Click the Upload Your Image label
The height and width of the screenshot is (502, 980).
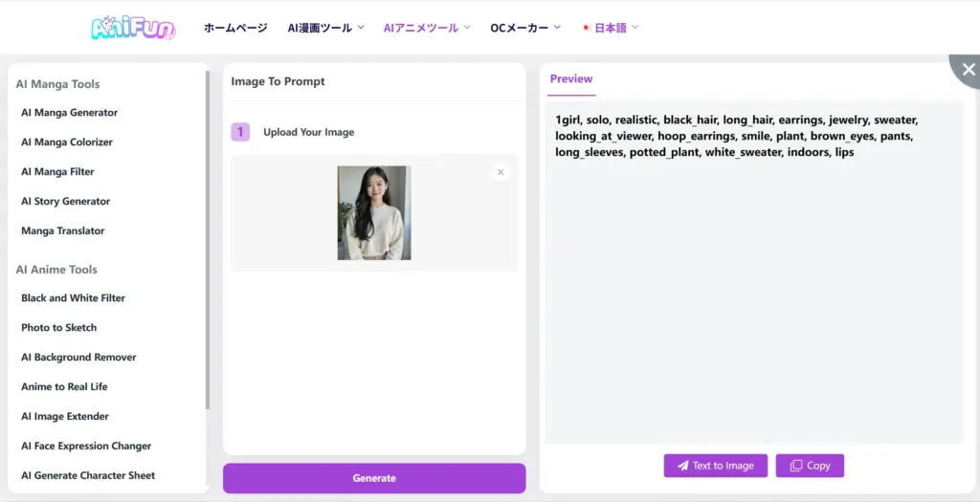coord(309,132)
